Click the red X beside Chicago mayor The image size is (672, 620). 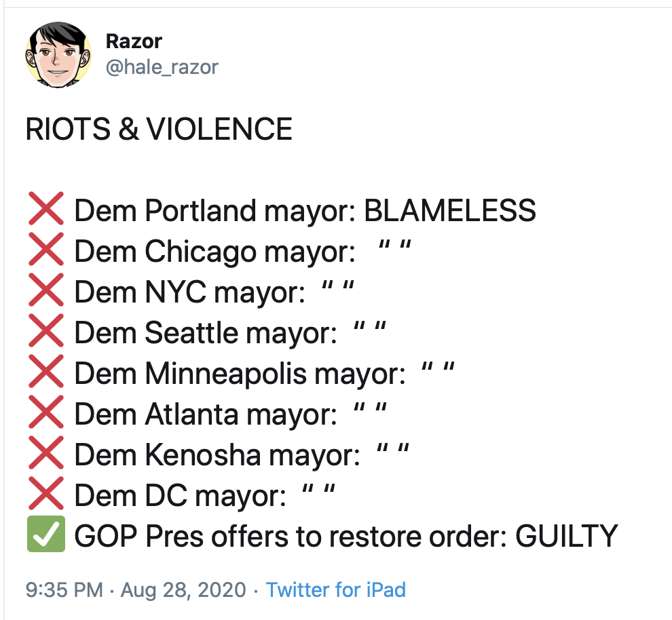(x=46, y=249)
